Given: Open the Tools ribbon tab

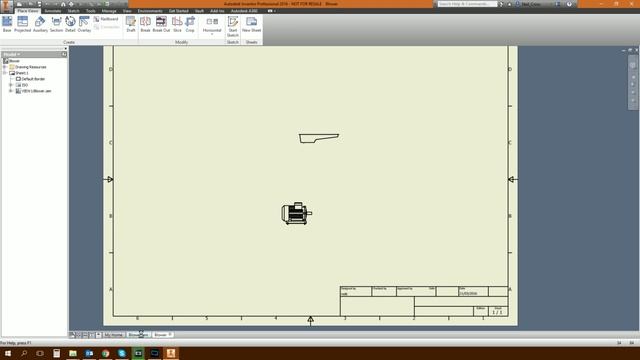Looking at the screenshot, I should [x=91, y=11].
